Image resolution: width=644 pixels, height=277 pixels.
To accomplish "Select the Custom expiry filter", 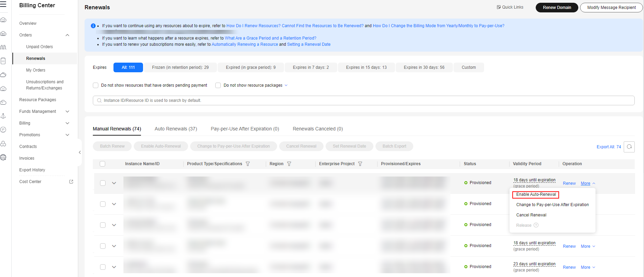I will 469,67.
